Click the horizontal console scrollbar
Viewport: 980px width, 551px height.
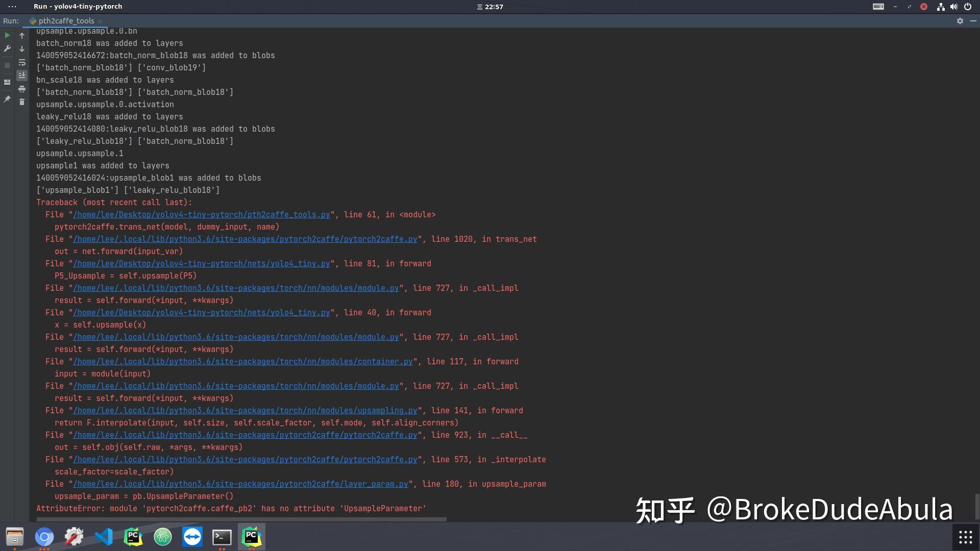[x=241, y=519]
